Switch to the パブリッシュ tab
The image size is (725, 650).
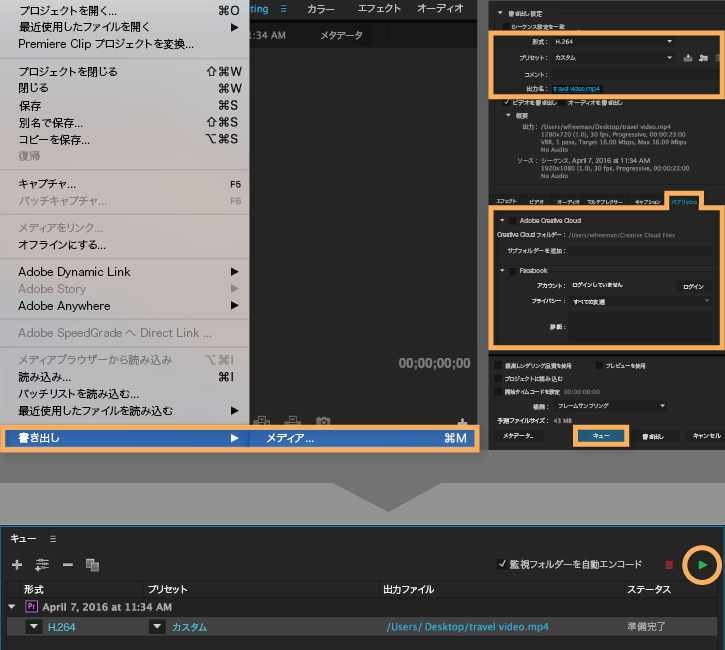point(684,202)
